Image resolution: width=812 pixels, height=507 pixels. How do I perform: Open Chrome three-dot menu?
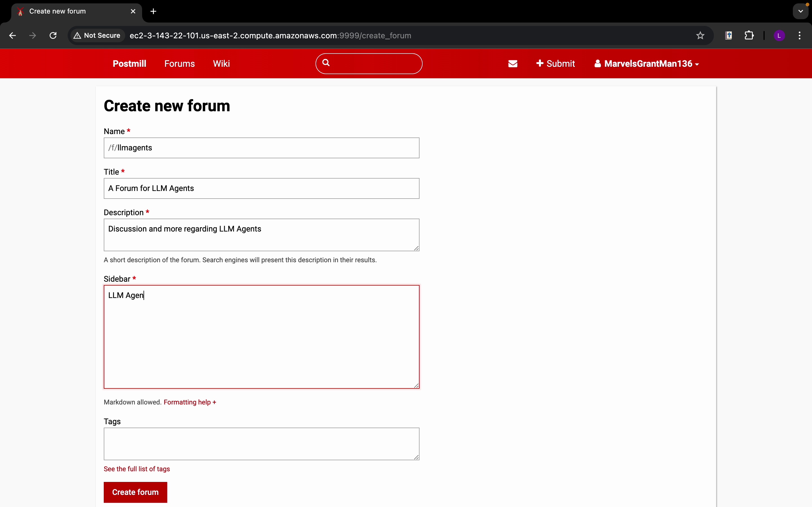[800, 35]
